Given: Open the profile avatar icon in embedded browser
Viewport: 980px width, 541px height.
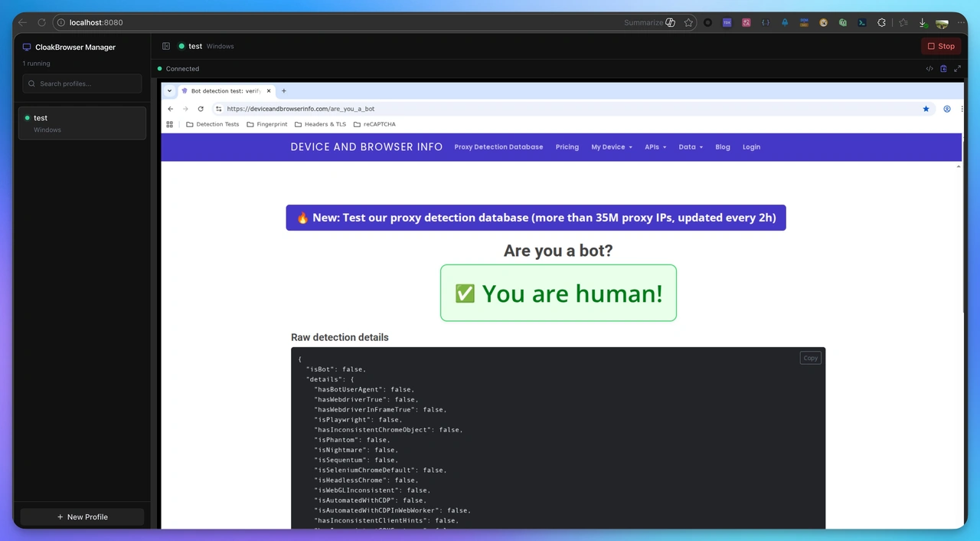Looking at the screenshot, I should (947, 109).
